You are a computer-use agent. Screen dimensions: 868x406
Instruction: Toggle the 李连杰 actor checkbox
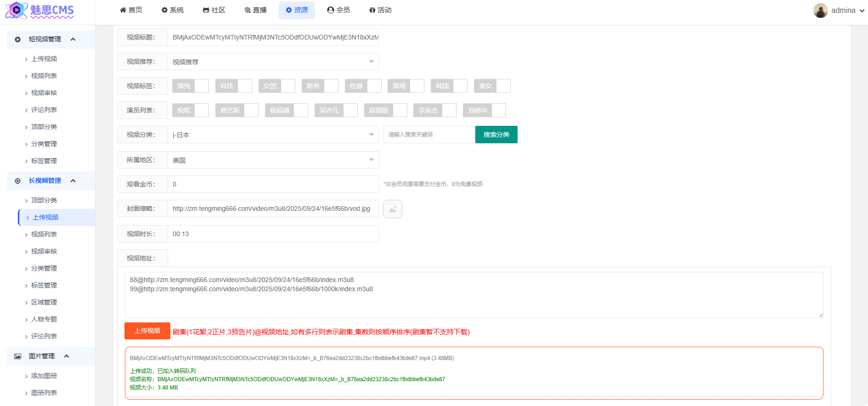click(x=435, y=110)
